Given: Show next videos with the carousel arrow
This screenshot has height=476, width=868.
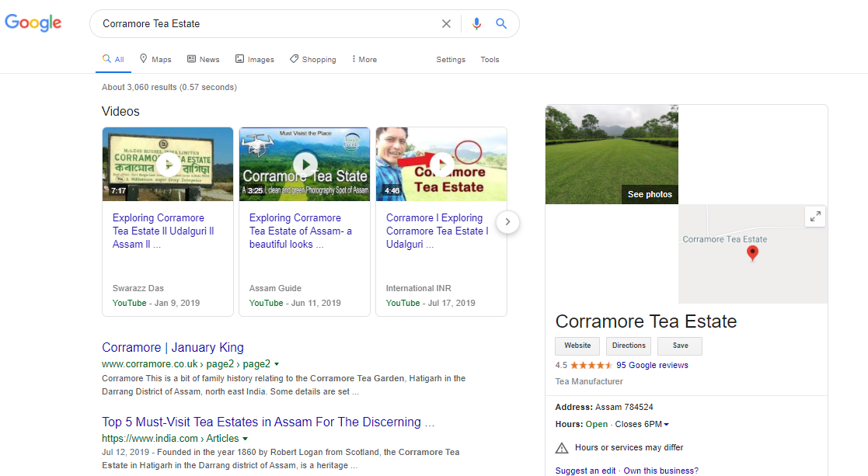Looking at the screenshot, I should coord(507,221).
